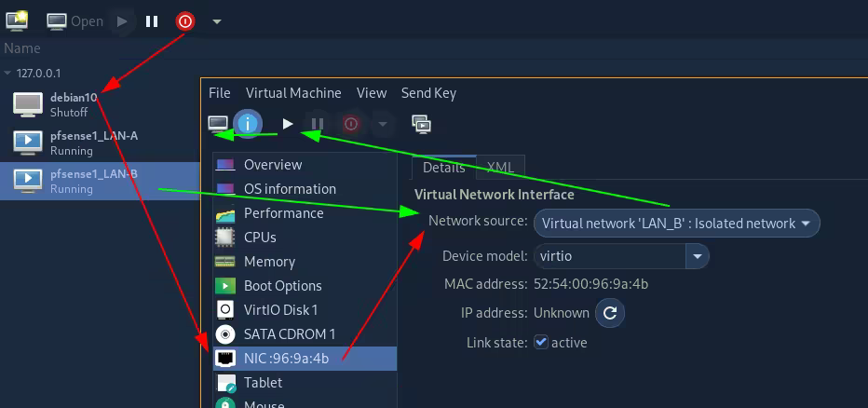Open the details window shutdown dropdown arrow
Viewport: 868px width, 408px height.
(383, 124)
